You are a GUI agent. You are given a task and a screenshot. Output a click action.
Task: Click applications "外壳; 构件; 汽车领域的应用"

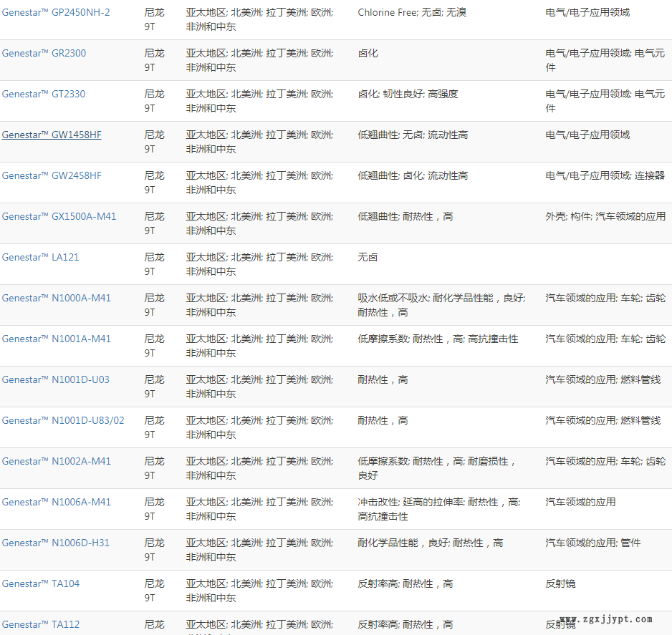[x=605, y=216]
